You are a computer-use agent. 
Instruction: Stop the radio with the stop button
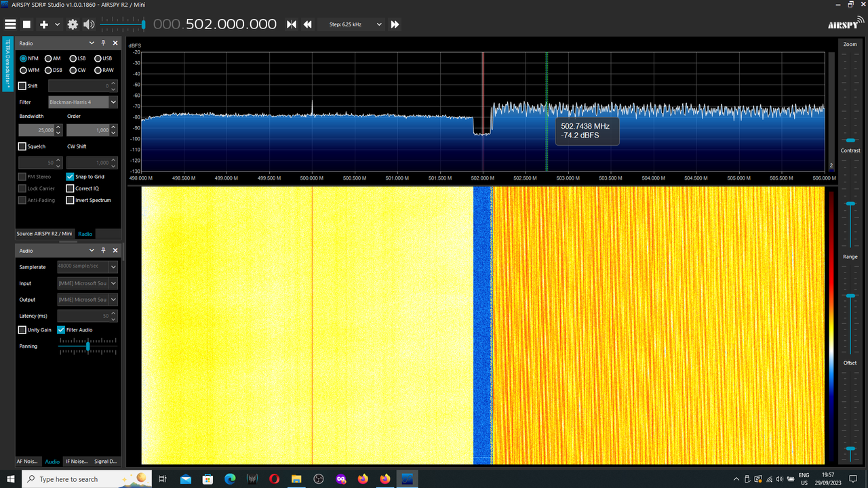pyautogui.click(x=27, y=24)
